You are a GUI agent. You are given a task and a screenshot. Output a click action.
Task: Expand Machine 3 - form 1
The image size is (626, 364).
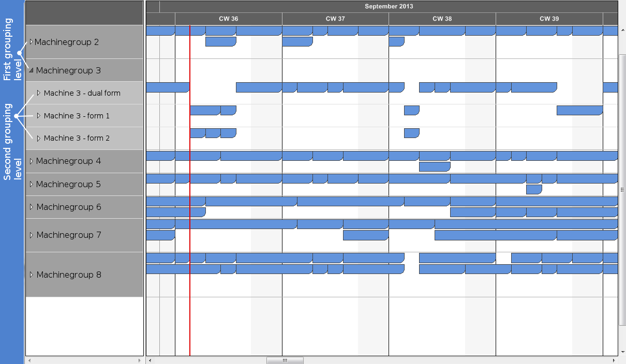(38, 116)
